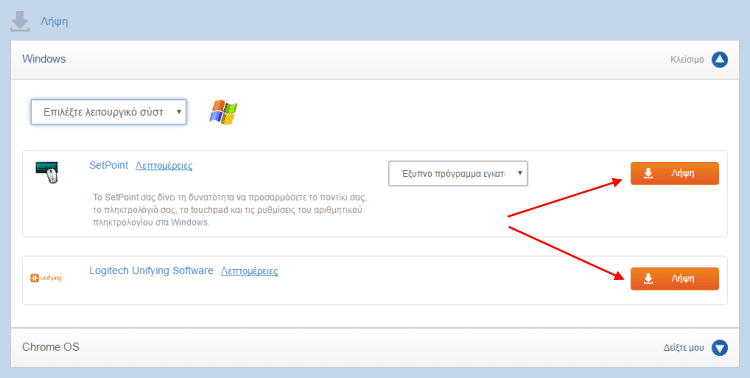This screenshot has height=378, width=750.
Task: Open the Logitech Unifying Software link
Action: coord(151,271)
